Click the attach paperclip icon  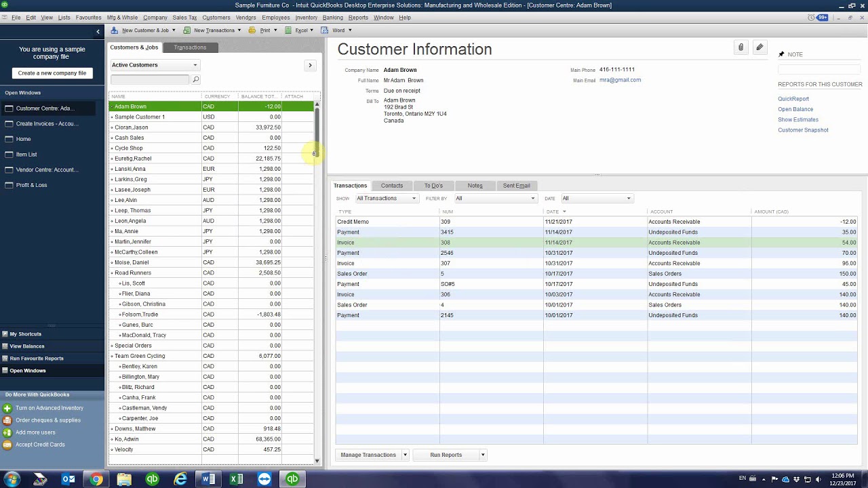(x=741, y=47)
